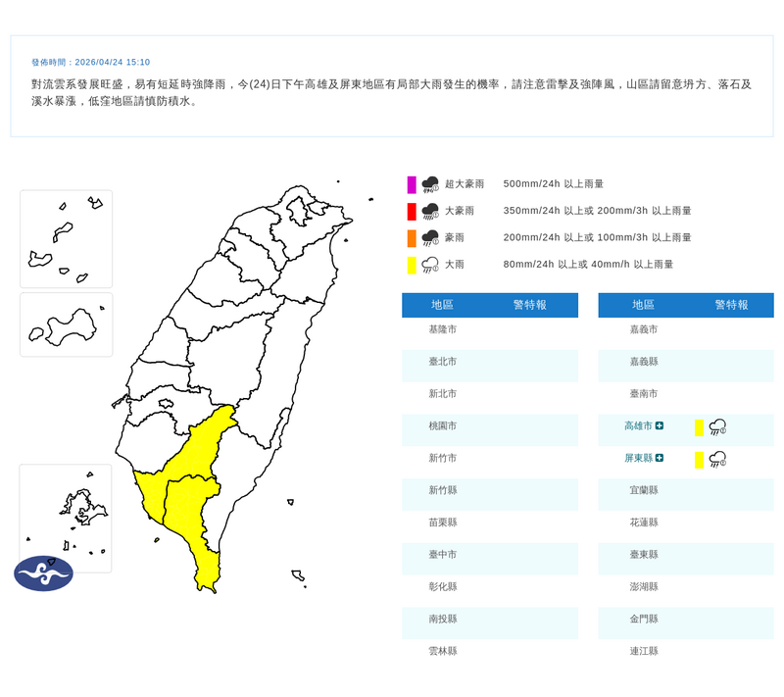This screenshot has height=697, width=784.
Task: Click the red 大豪雨 legend color swatch
Action: [413, 211]
